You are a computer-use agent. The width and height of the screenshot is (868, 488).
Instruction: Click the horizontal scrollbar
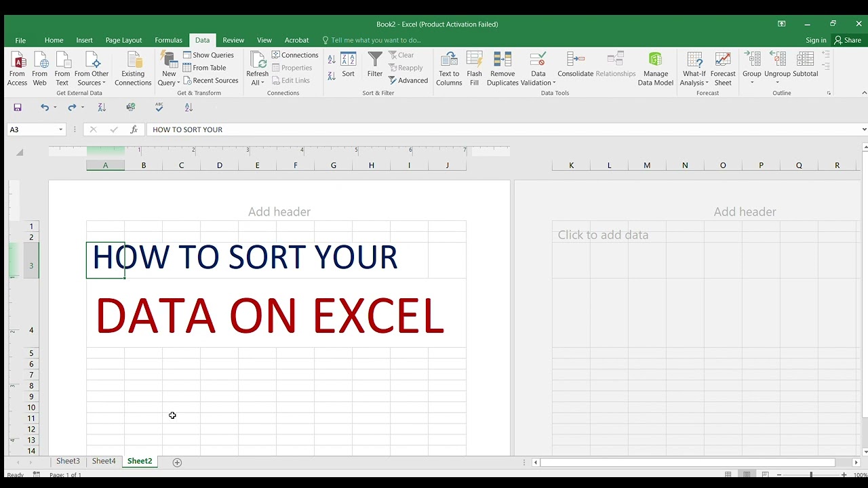coord(688,462)
